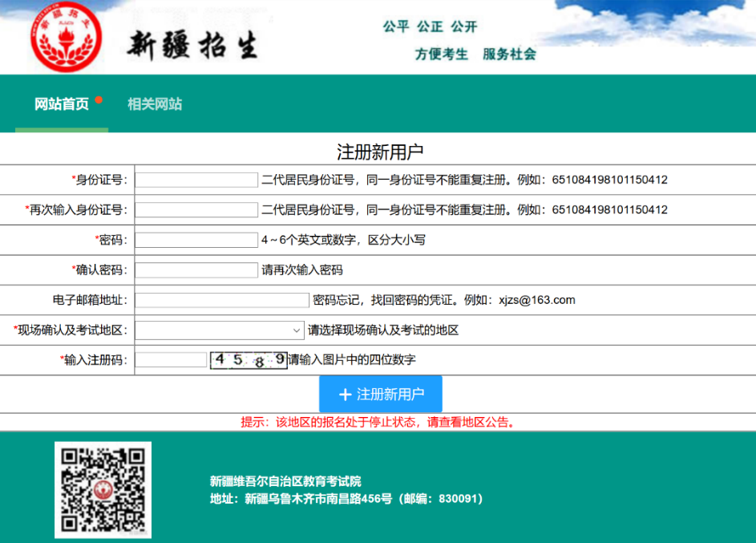Click the 公平 公正 公开 slogan
Viewport: 756px width, 543px height.
(x=430, y=27)
